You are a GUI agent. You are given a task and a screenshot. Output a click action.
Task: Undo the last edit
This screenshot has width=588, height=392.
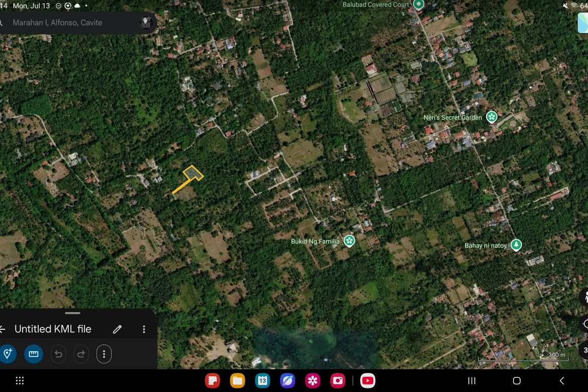[x=58, y=354]
